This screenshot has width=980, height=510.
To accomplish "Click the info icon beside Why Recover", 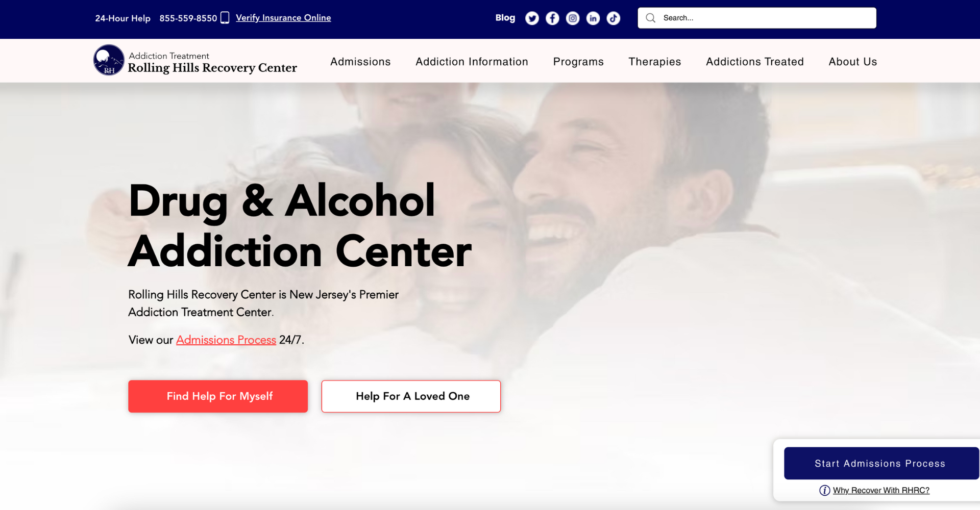I will pyautogui.click(x=824, y=490).
